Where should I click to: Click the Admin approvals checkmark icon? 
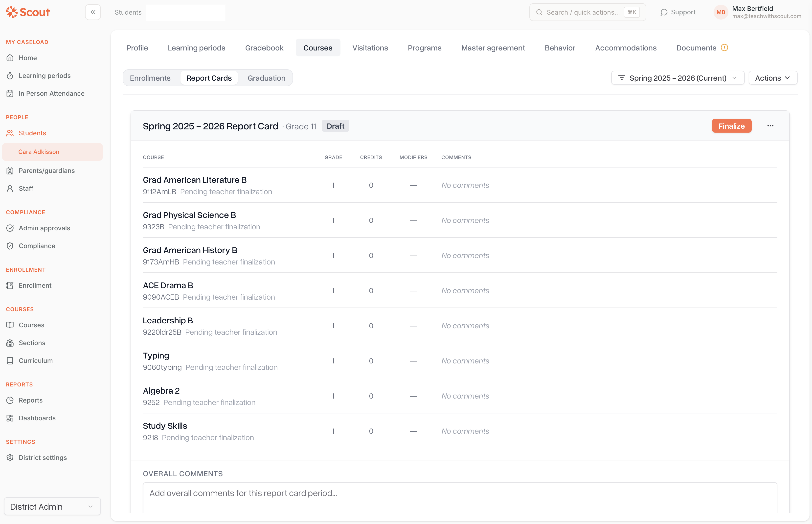[10, 228]
